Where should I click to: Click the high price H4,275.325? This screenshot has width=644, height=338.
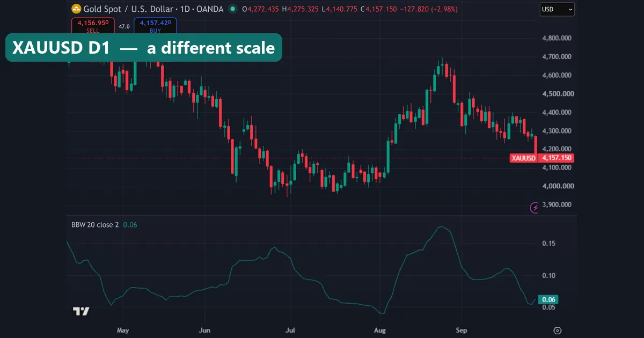point(301,9)
